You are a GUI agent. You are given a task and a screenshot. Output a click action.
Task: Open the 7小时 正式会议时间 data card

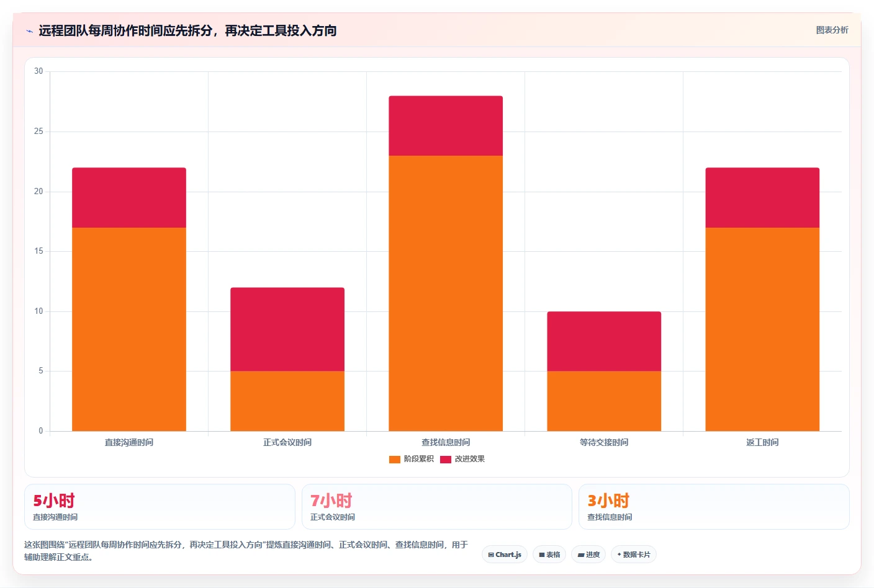[x=437, y=507]
